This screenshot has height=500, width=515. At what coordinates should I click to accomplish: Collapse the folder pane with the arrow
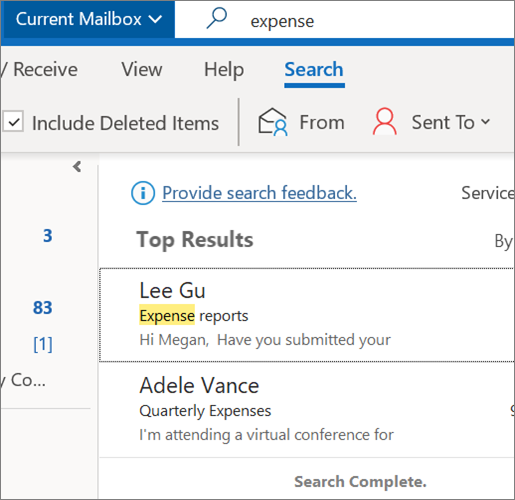pos(77,166)
